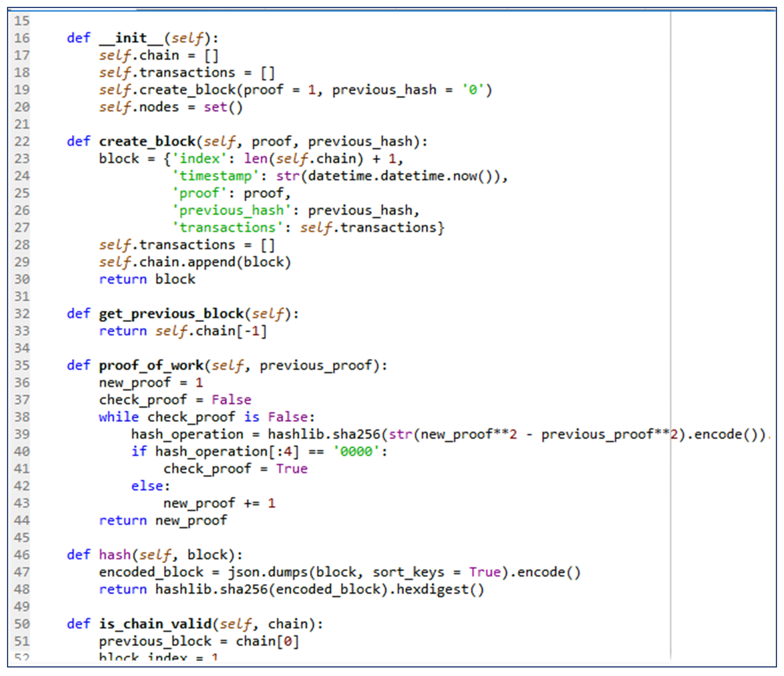Click the set() call on line 20
Image resolution: width=784 pixels, height=676 pixels.
[223, 107]
